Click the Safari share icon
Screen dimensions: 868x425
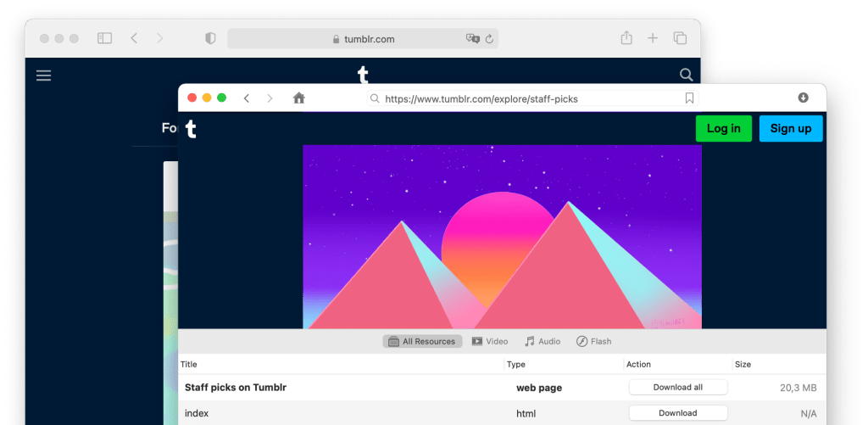(x=626, y=38)
